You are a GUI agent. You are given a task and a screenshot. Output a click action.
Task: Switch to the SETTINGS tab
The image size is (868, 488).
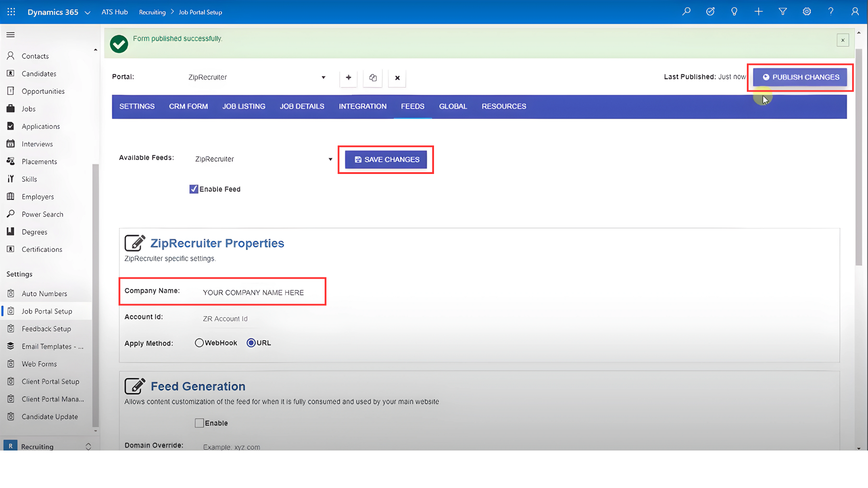137,107
